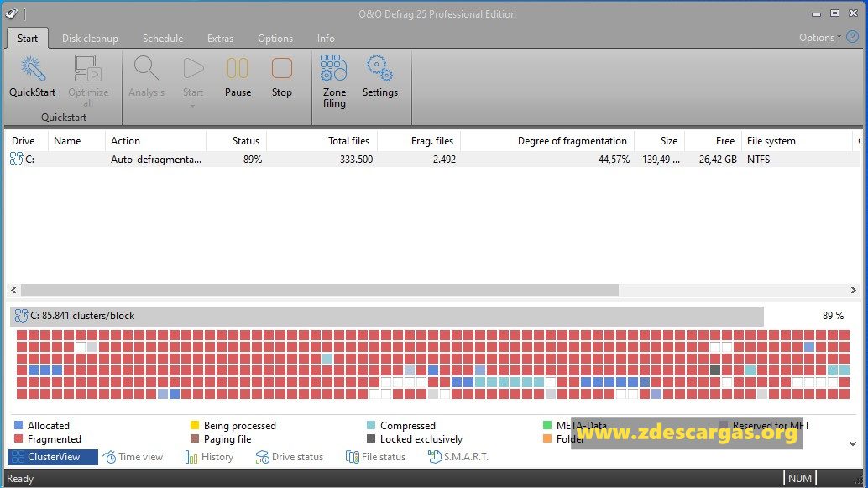The width and height of the screenshot is (868, 488).
Task: Sort by the Status column header
Action: (237, 141)
